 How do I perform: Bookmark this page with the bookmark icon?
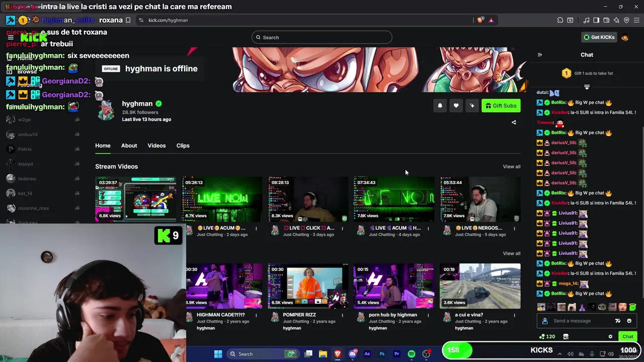pos(128,20)
